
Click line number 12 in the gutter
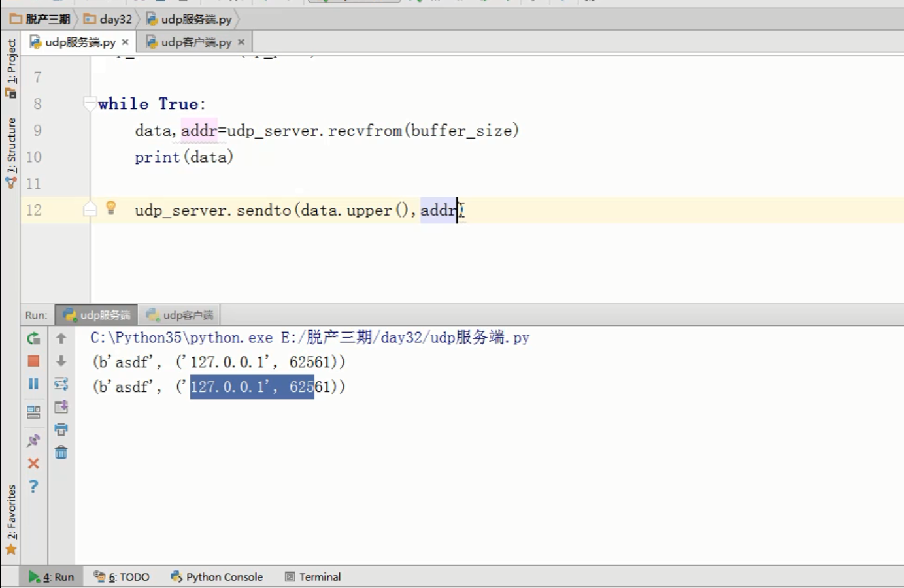(33, 210)
